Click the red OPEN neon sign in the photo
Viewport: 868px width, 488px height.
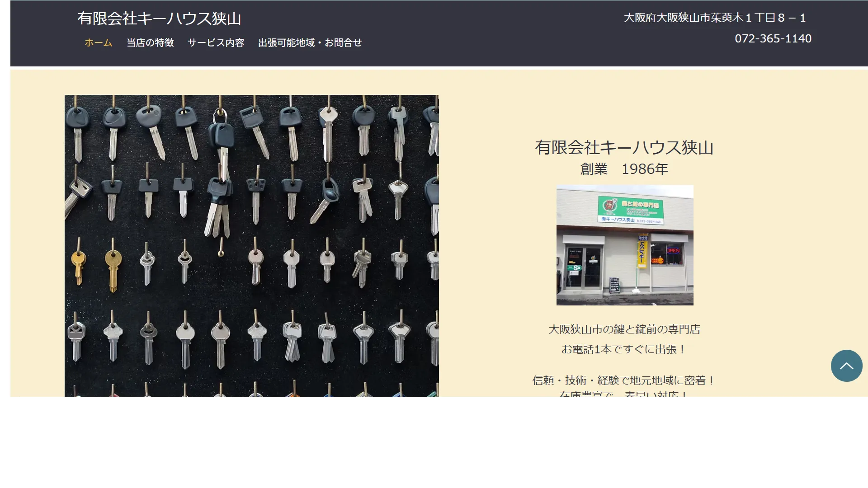(x=673, y=251)
